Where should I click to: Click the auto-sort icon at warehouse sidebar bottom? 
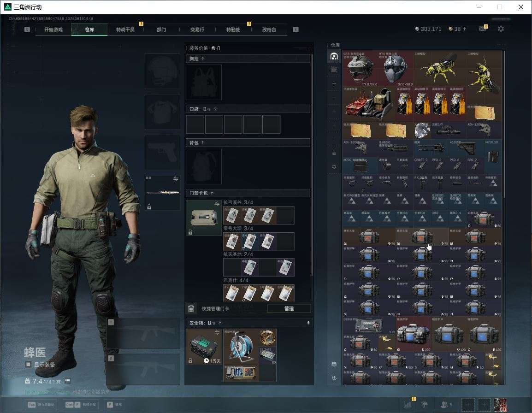click(x=334, y=378)
